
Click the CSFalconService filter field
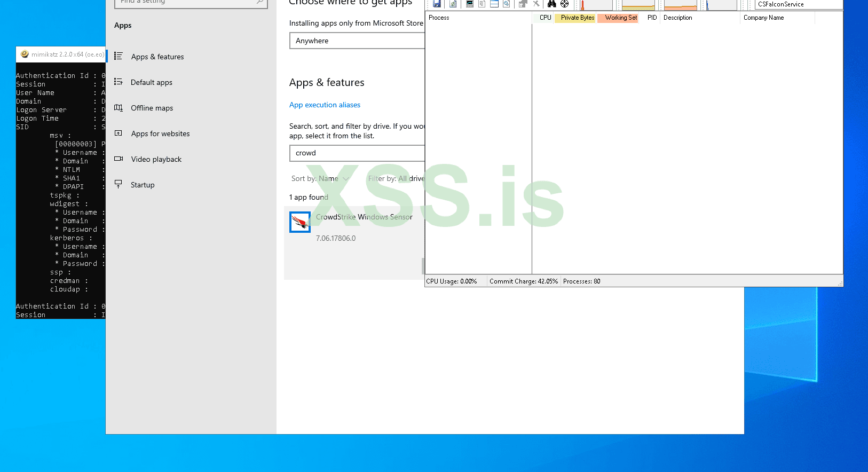799,4
